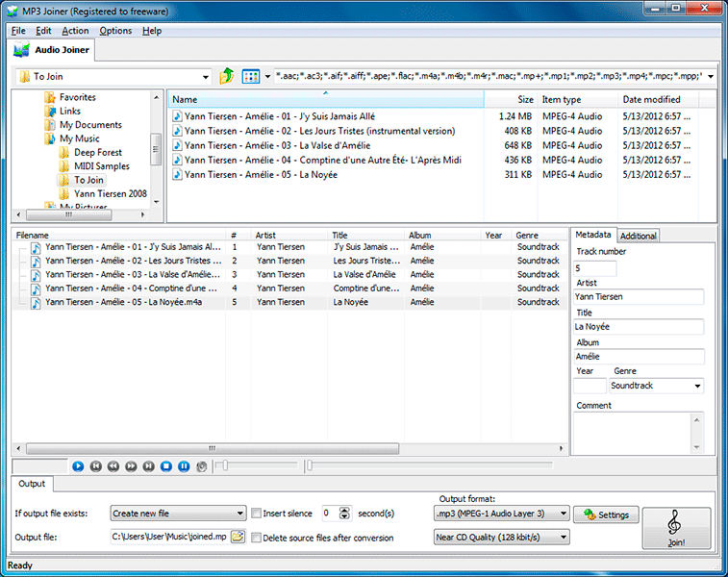Screen dimensions: 728x577
Task: Click the speaker mute icon
Action: [x=202, y=466]
